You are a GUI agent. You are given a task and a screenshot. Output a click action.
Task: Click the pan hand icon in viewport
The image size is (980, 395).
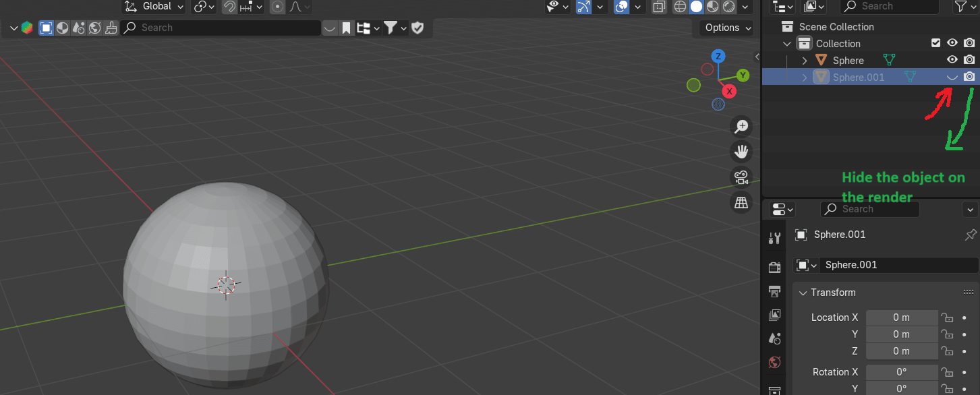tap(741, 152)
